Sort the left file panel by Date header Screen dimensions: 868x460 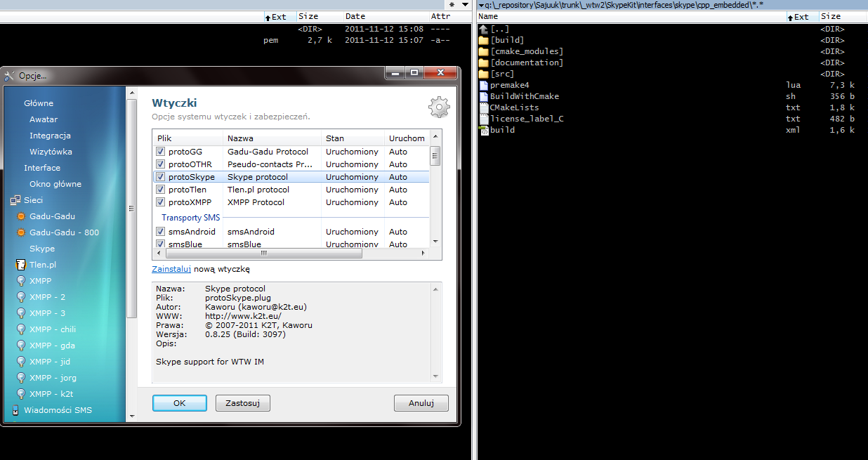click(x=385, y=16)
